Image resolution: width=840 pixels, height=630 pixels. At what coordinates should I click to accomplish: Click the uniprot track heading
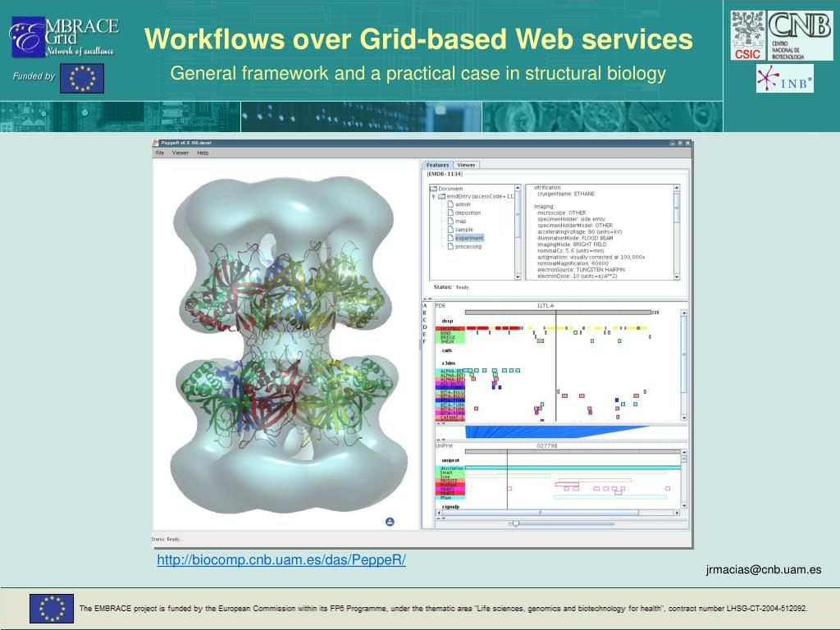(450, 460)
